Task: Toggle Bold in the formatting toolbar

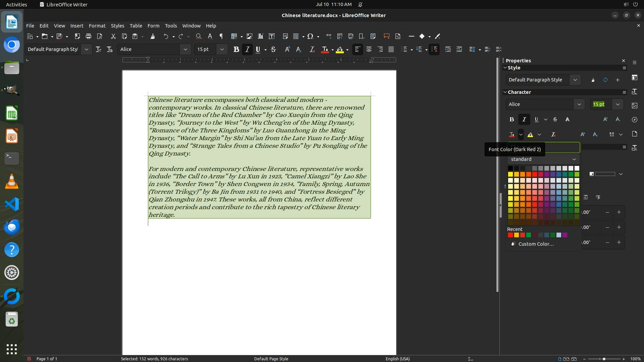Action: pyautogui.click(x=236, y=49)
